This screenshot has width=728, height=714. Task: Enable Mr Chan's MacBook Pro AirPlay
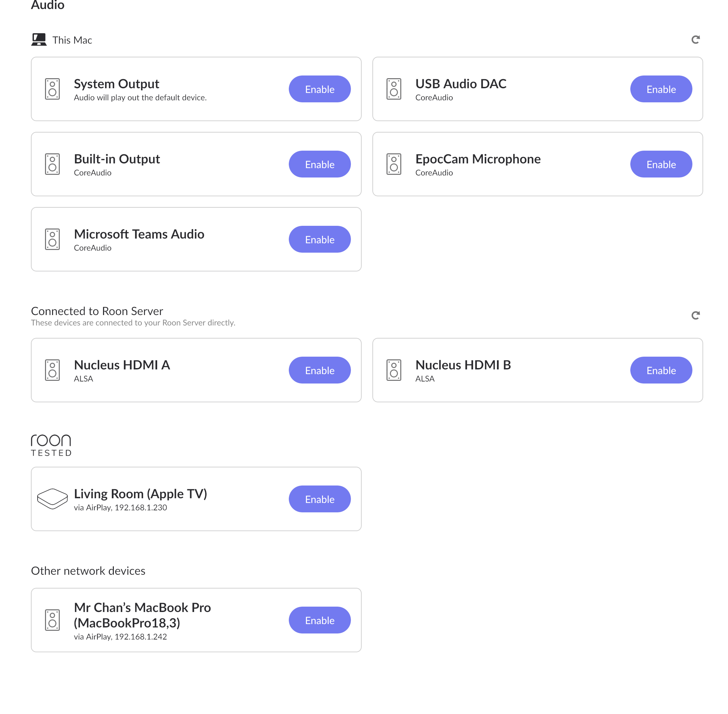320,620
